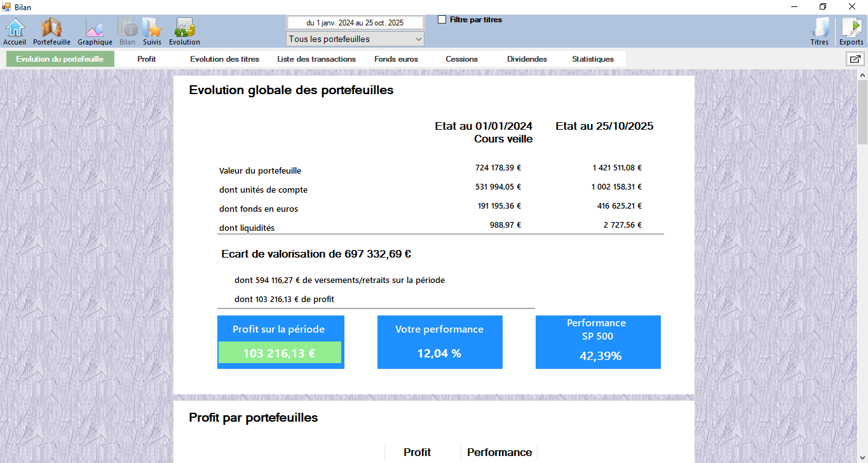Expand the Tous les portefeuilles dropdown
868x463 pixels.
click(355, 39)
